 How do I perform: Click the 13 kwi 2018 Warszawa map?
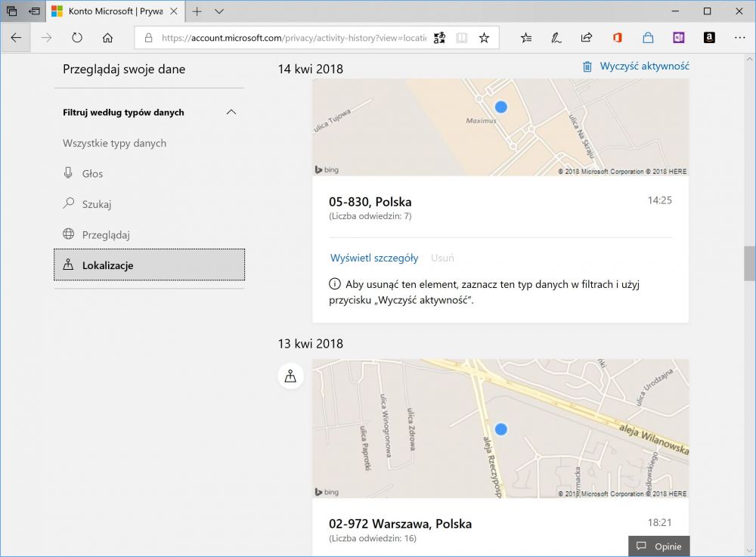click(x=500, y=429)
